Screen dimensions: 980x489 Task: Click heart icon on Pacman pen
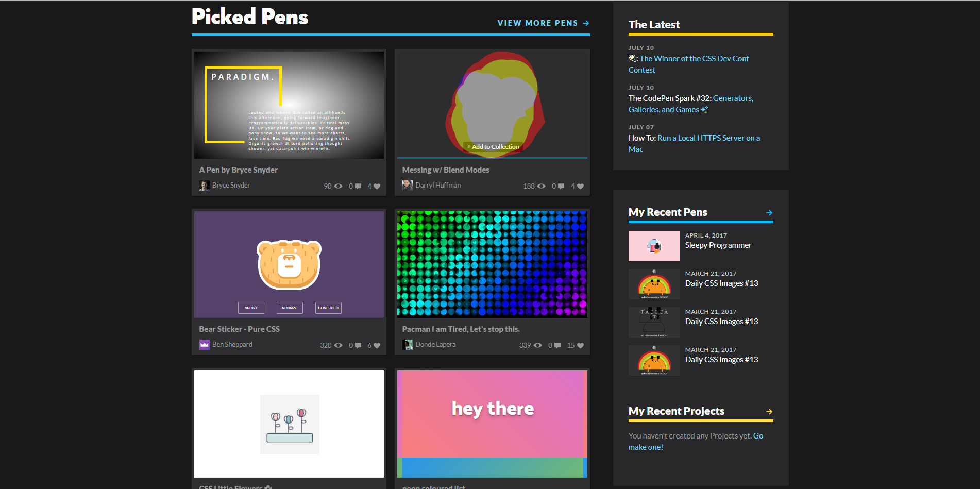coord(580,346)
